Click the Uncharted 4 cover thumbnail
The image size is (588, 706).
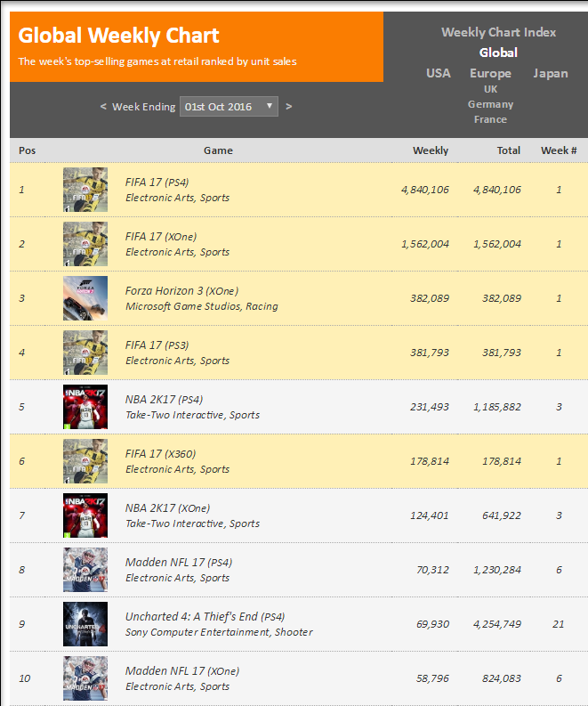point(85,624)
